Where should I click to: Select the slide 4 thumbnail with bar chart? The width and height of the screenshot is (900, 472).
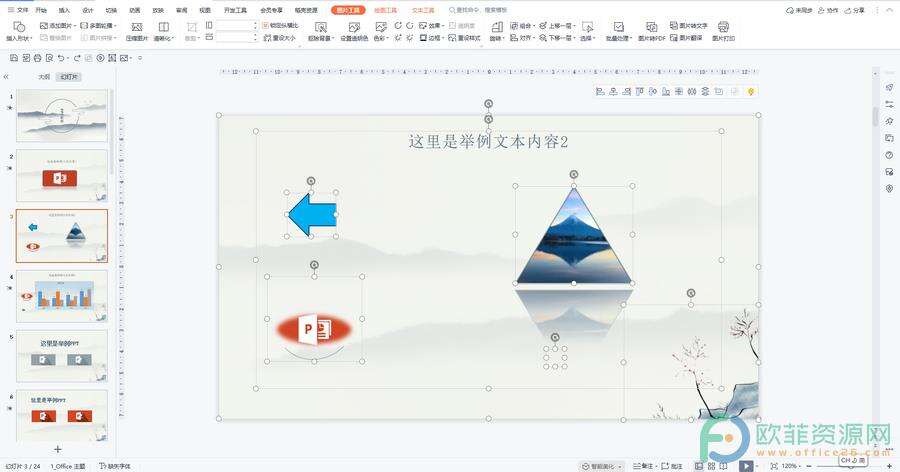point(62,295)
